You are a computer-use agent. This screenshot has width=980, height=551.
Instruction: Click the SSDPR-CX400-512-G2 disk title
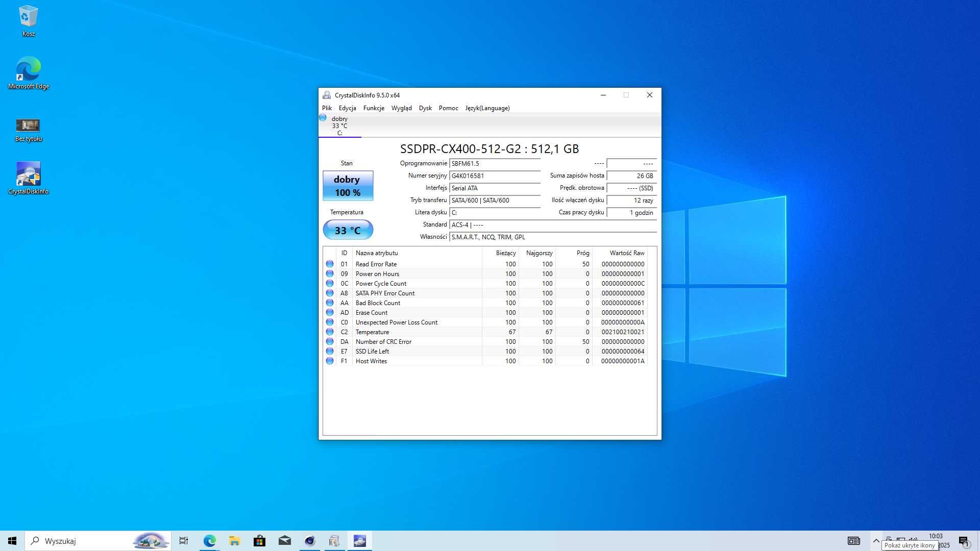tap(489, 149)
